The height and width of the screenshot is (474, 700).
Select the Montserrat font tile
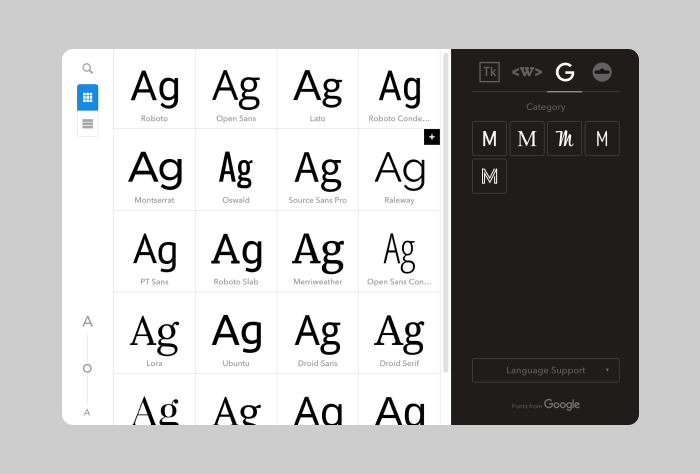[154, 170]
